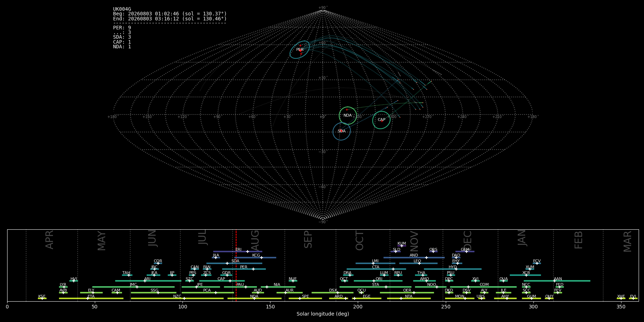Click the red current solar longitude line

point(236,265)
